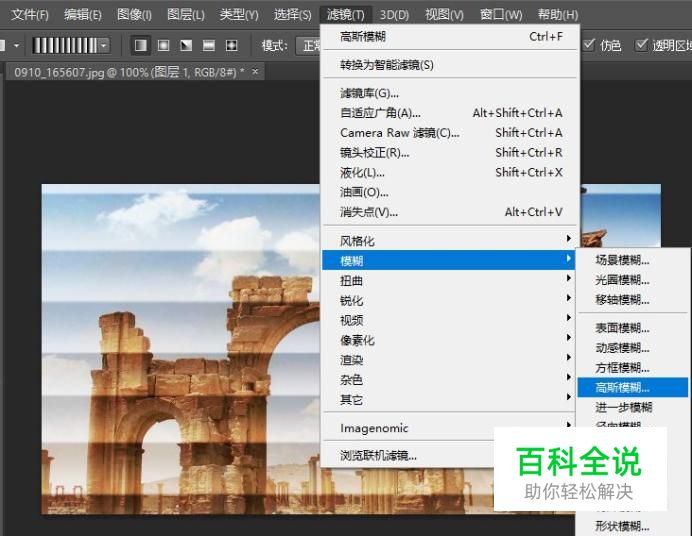Select the diamond gradient icon
Viewport: 692px width, 536px height.
232,45
